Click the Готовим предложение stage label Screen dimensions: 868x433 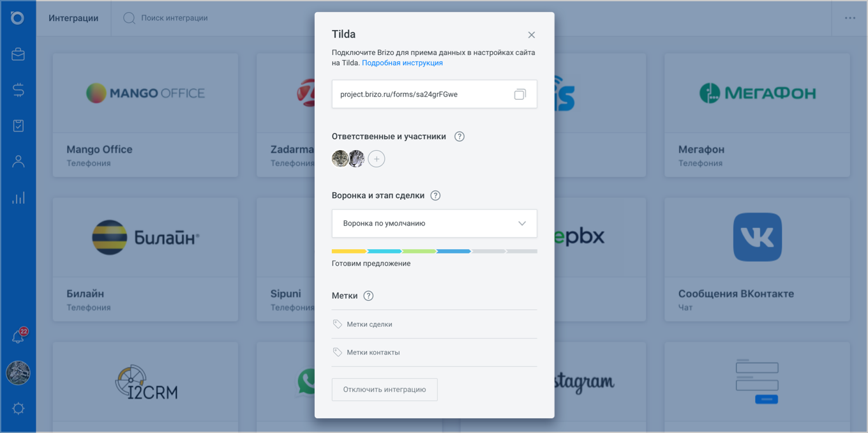click(371, 264)
